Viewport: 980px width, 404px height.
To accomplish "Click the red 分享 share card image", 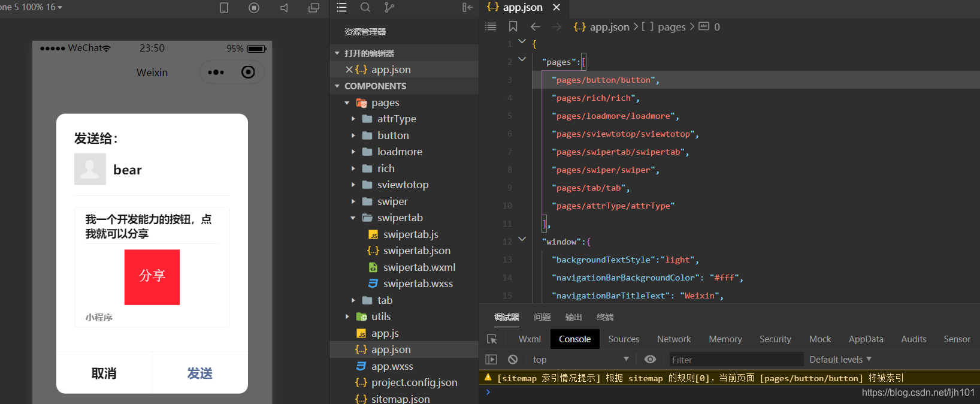I will (x=152, y=277).
